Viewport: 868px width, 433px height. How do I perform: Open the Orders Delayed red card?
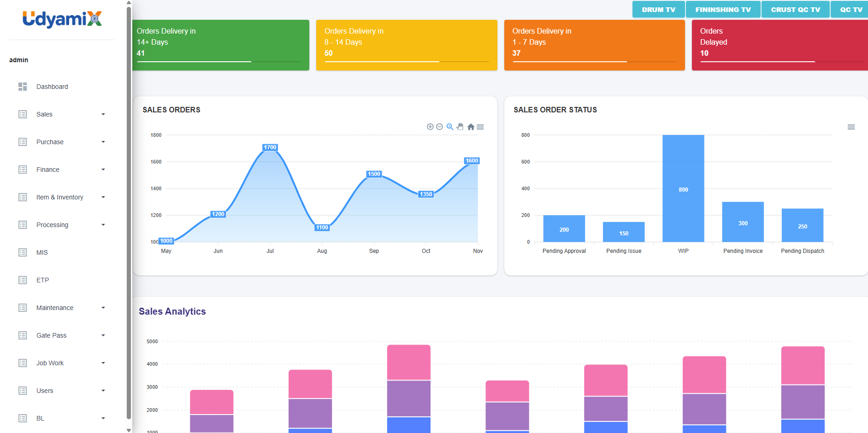(x=780, y=45)
